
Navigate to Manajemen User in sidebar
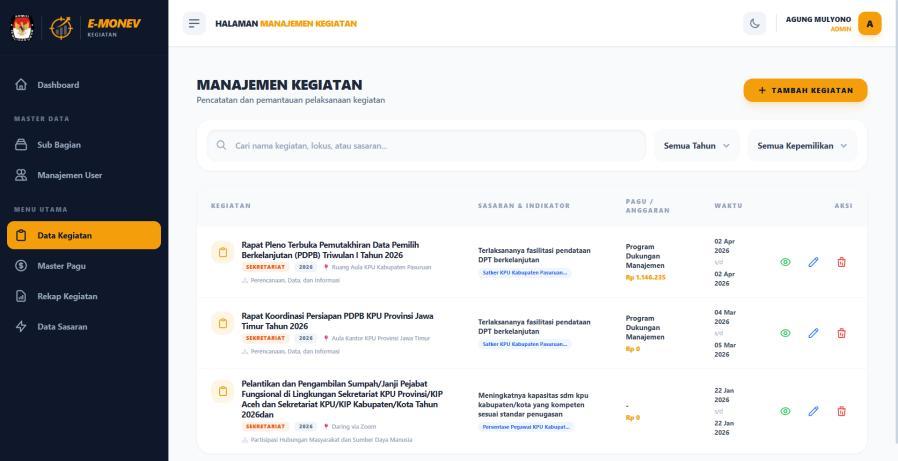(69, 175)
